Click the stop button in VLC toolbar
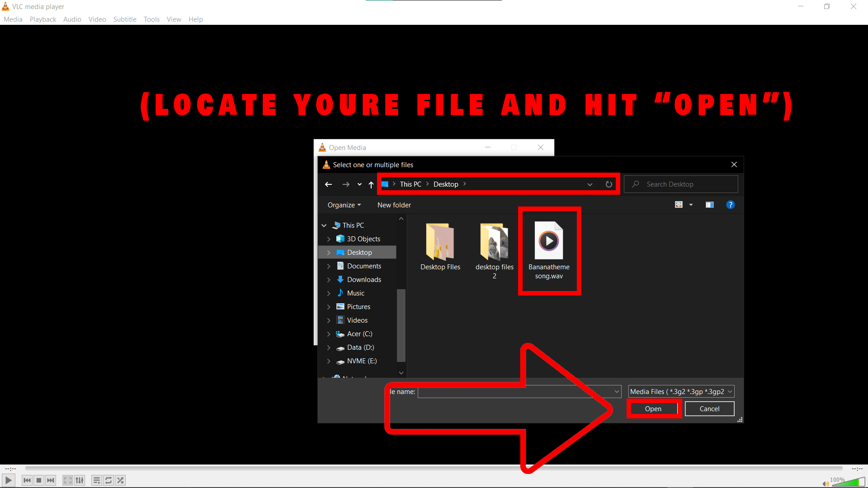Viewport: 868px width, 488px height. pyautogui.click(x=39, y=480)
